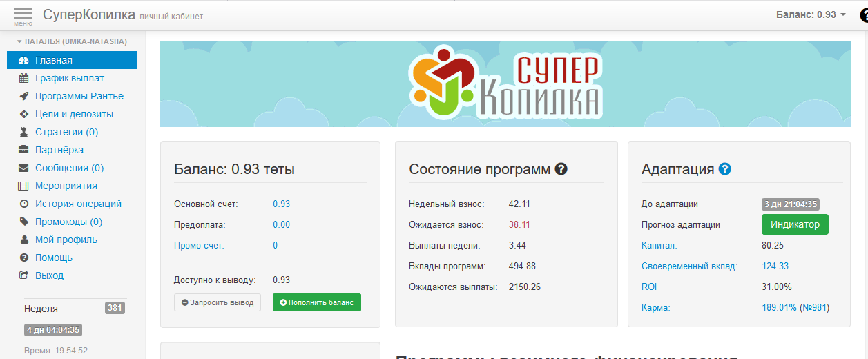The image size is (868, 359).
Task: Click the rocket icon for Программы Рантье
Action: (x=23, y=97)
